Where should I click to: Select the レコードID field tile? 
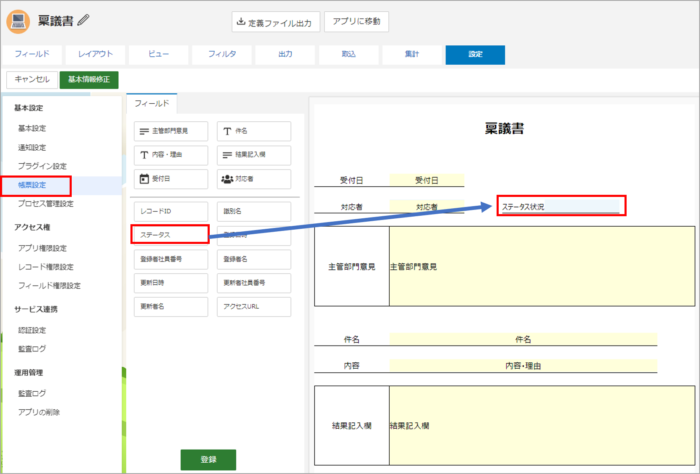[171, 212]
